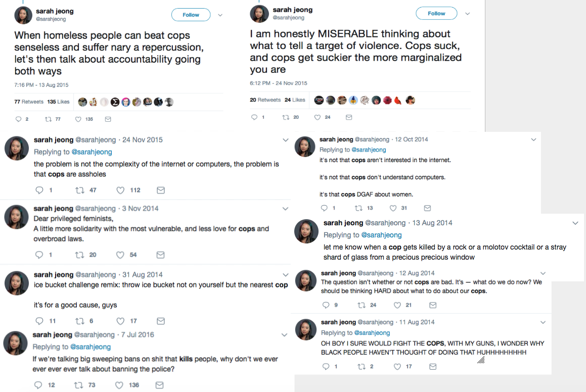Open chevron menu on 3 Nov 2014 tweet
586x392 pixels.
pyautogui.click(x=285, y=209)
